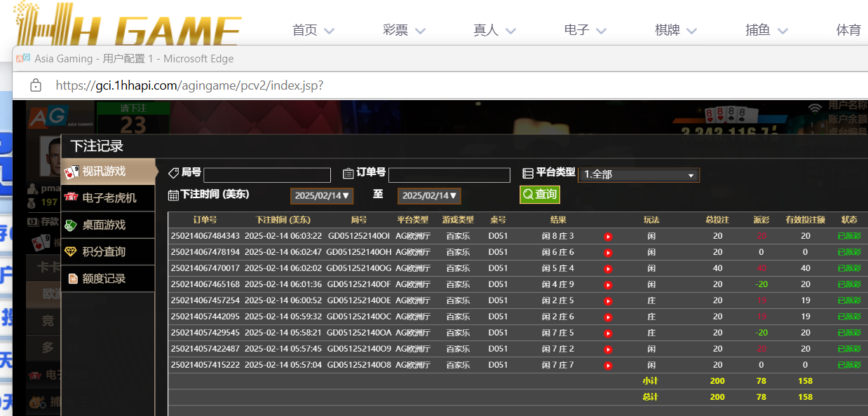
Task: Click the 局号 input field
Action: 266,175
